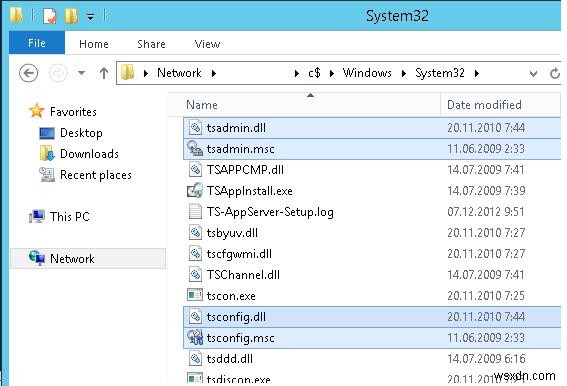Click the This PC computer icon
567x386 pixels.
click(37, 216)
